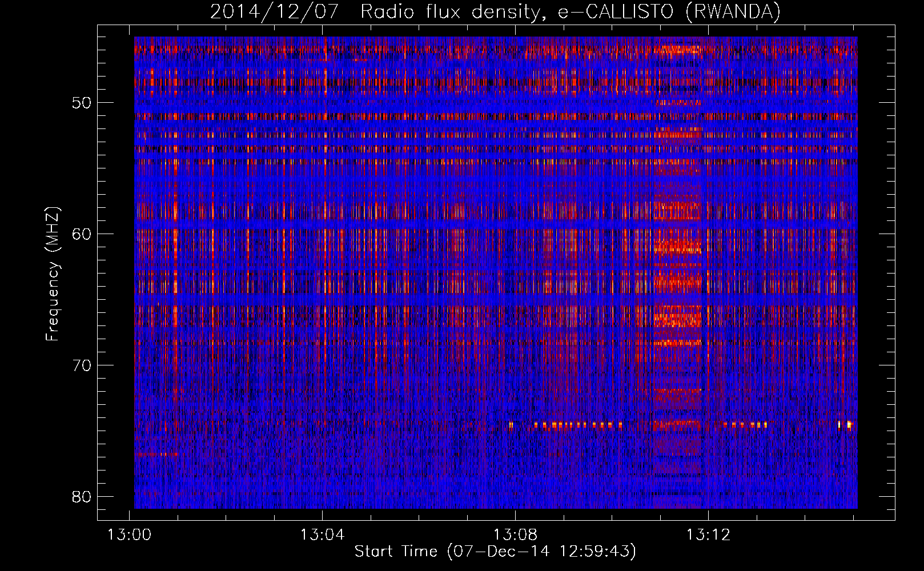This screenshot has width=924, height=571.
Task: Click the 70 frequency tick label
Action: pos(82,365)
